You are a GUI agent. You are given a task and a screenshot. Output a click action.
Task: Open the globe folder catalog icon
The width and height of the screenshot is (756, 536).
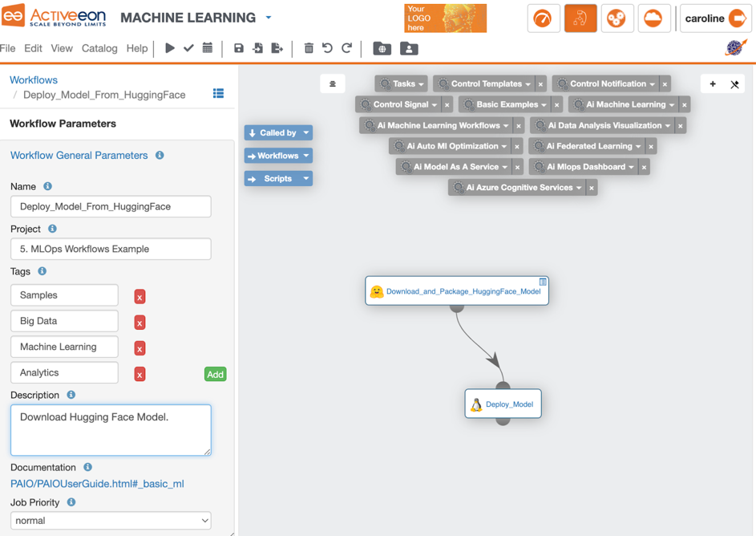pos(382,49)
